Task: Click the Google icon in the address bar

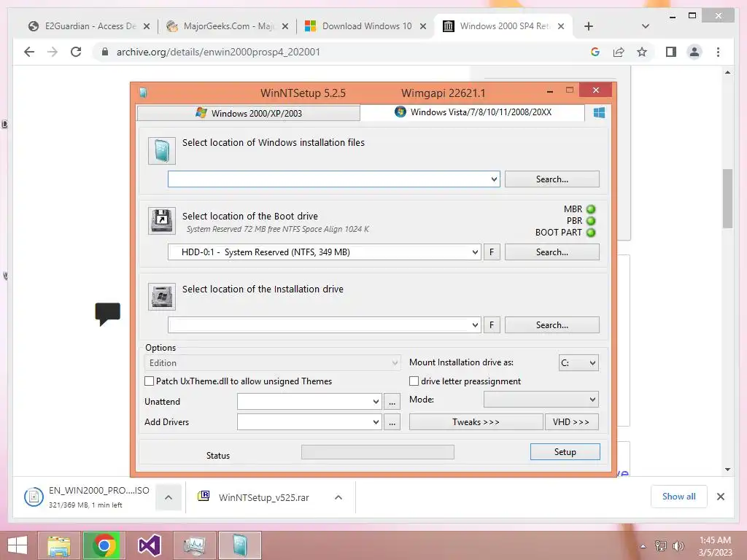Action: point(595,52)
